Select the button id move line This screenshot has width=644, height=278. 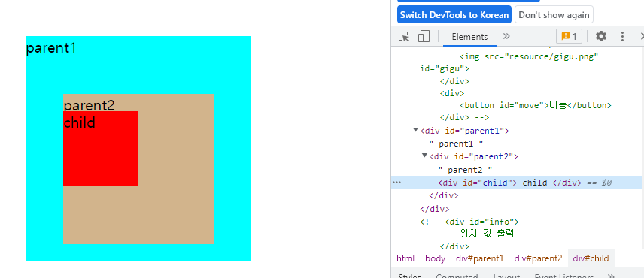[536, 105]
